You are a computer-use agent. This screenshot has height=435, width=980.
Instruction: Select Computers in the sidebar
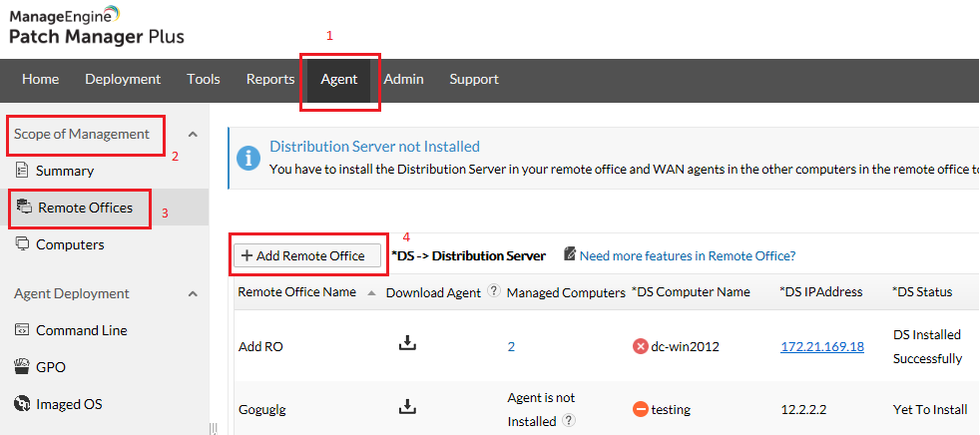(x=70, y=244)
